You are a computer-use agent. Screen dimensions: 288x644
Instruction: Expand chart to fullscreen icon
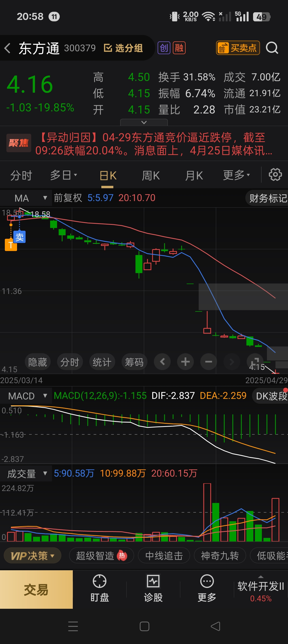point(255,362)
